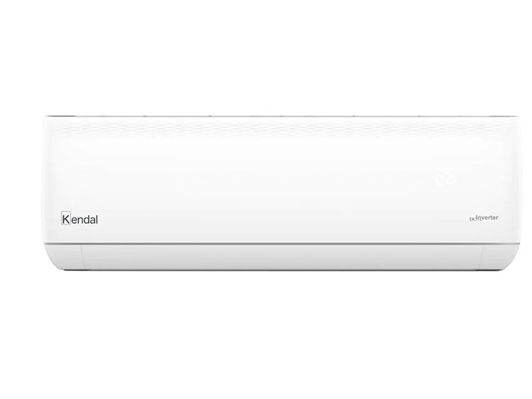532x399 pixels.
Task: Click the gray seam above the louver
Action: pos(281,244)
